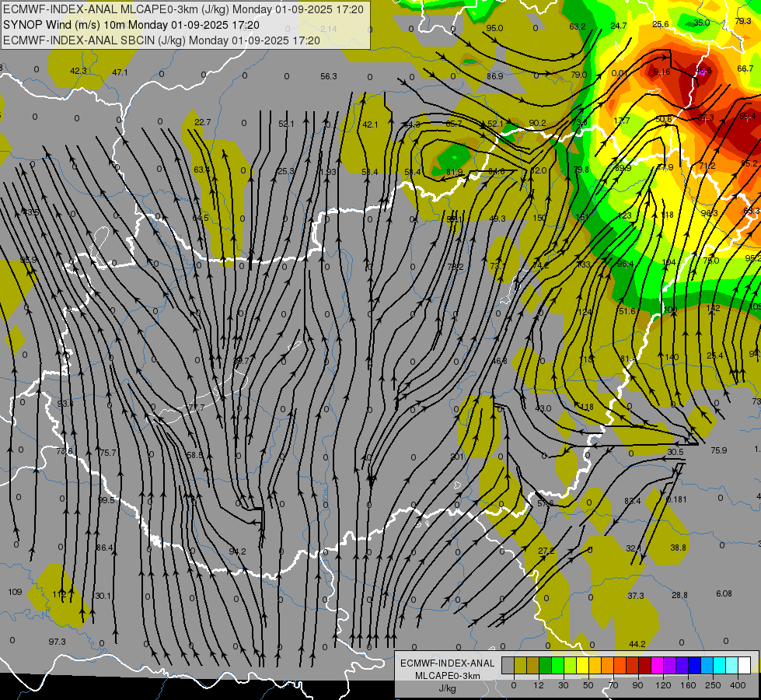Click the map value 77.7

197,408
